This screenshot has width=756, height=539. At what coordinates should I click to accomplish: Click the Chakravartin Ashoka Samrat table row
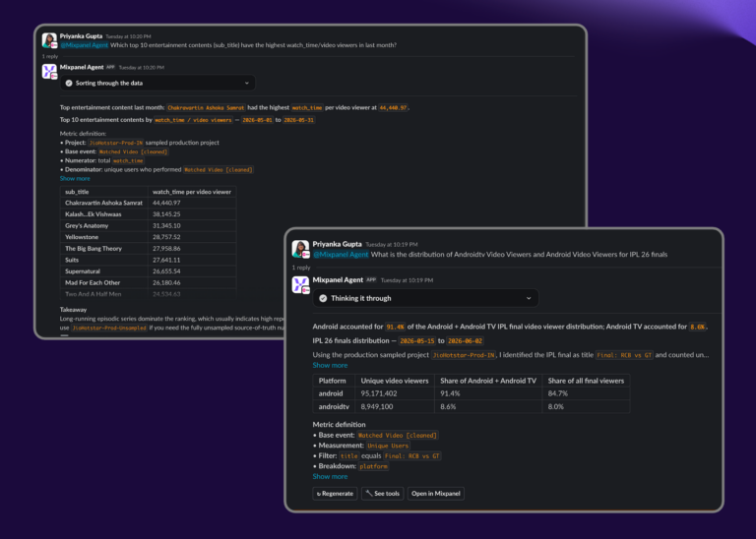pos(148,203)
